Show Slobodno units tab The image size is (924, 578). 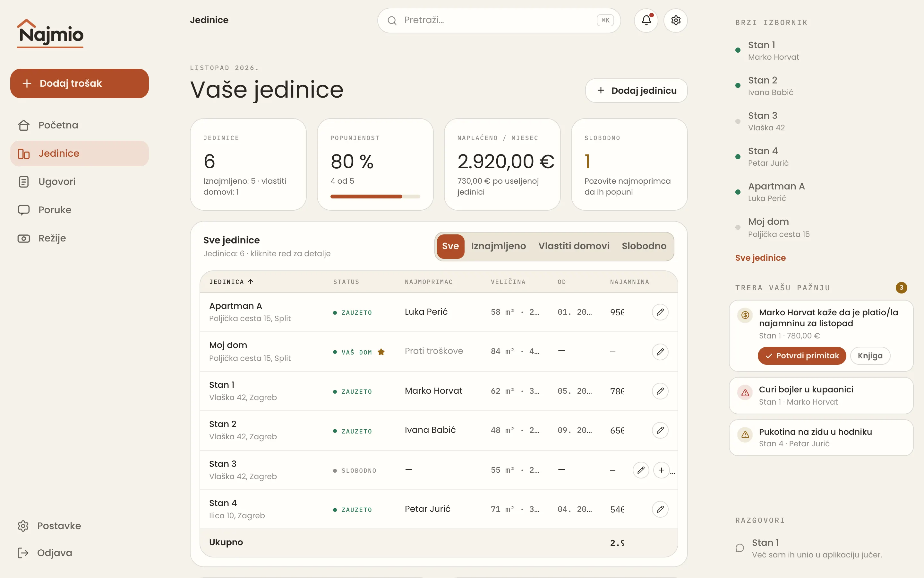coord(644,246)
